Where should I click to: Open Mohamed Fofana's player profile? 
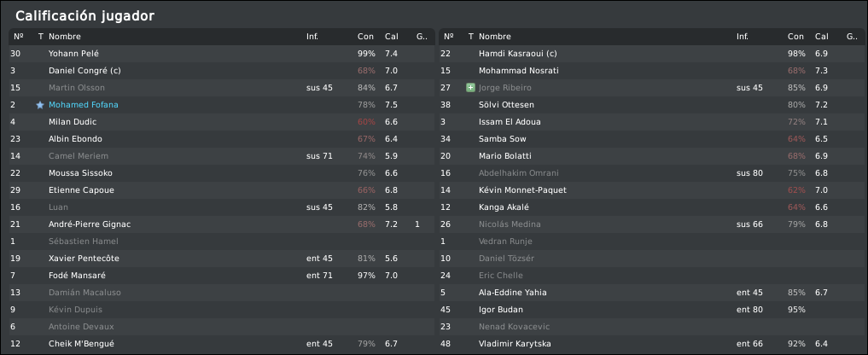tap(84, 105)
